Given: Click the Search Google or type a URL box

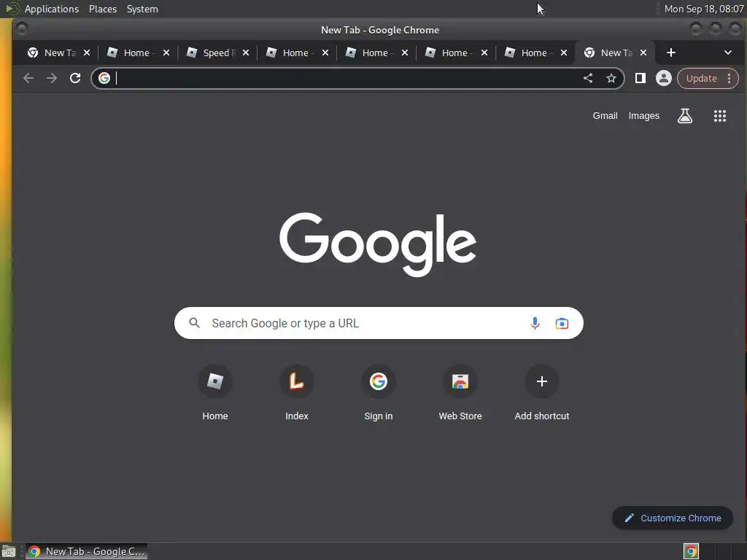Looking at the screenshot, I should [x=379, y=323].
